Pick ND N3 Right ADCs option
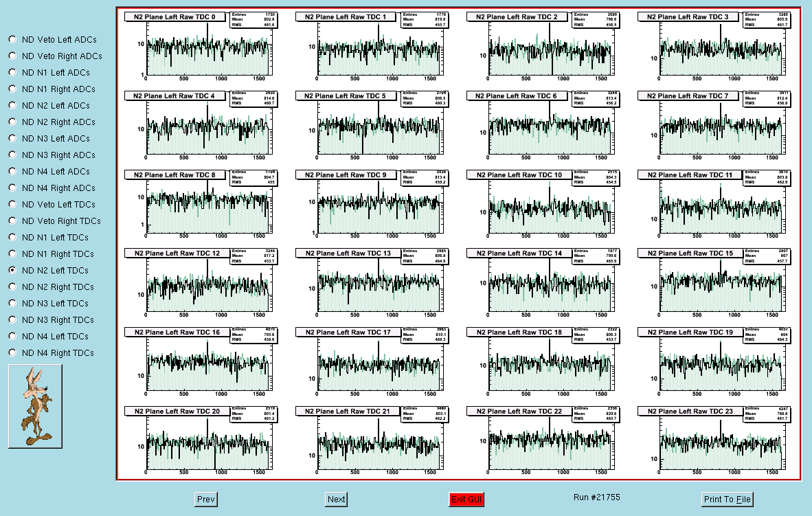 tap(12, 155)
